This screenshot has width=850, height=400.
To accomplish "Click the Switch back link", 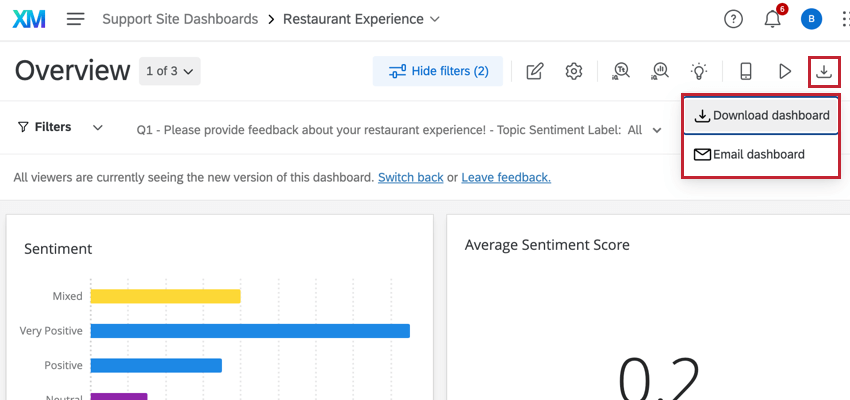I will click(410, 177).
